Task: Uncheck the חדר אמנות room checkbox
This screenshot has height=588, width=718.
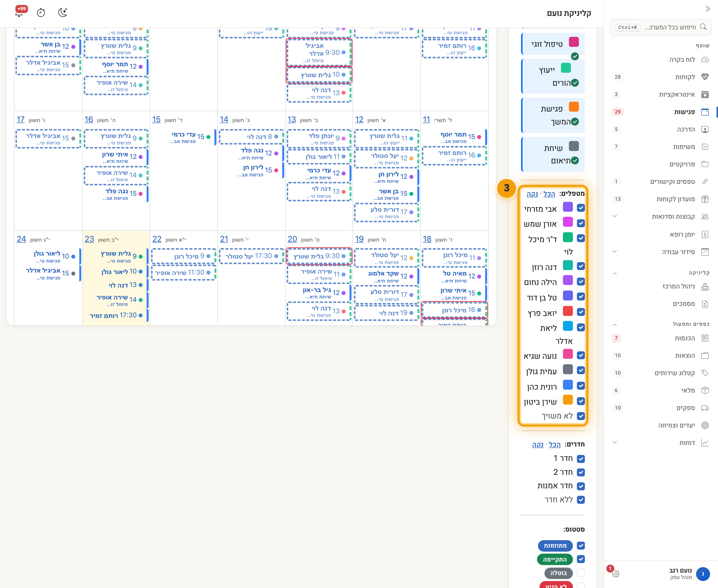Action: tap(581, 486)
